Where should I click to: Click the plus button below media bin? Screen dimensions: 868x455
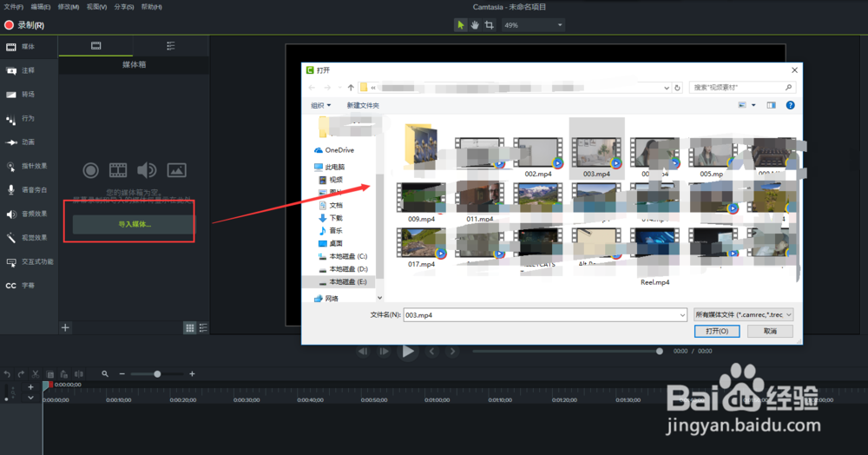[65, 327]
